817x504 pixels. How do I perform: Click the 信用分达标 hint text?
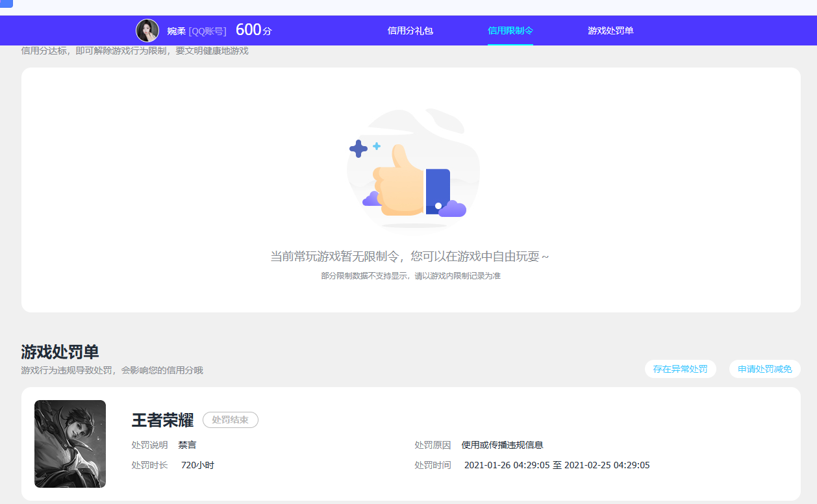pos(134,51)
